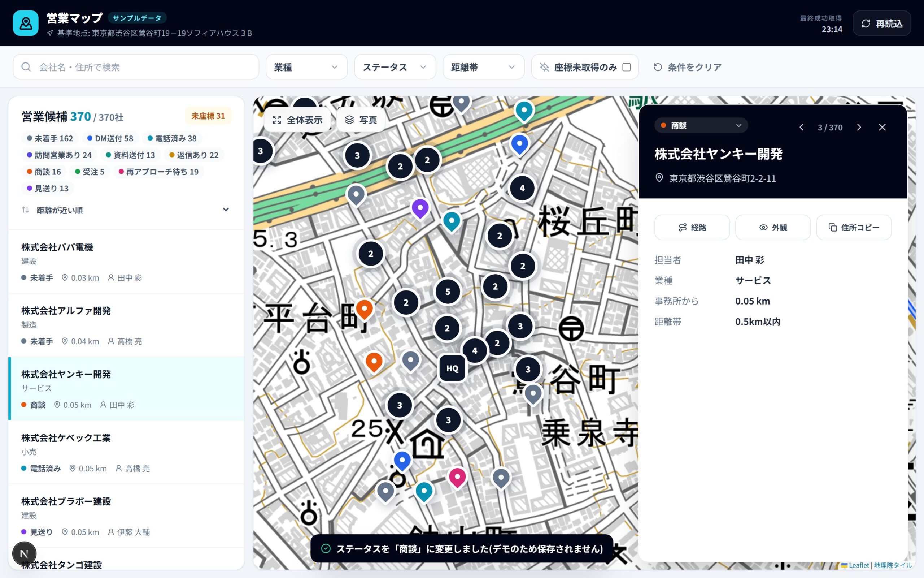Open the Leaflet attribution link

855,565
